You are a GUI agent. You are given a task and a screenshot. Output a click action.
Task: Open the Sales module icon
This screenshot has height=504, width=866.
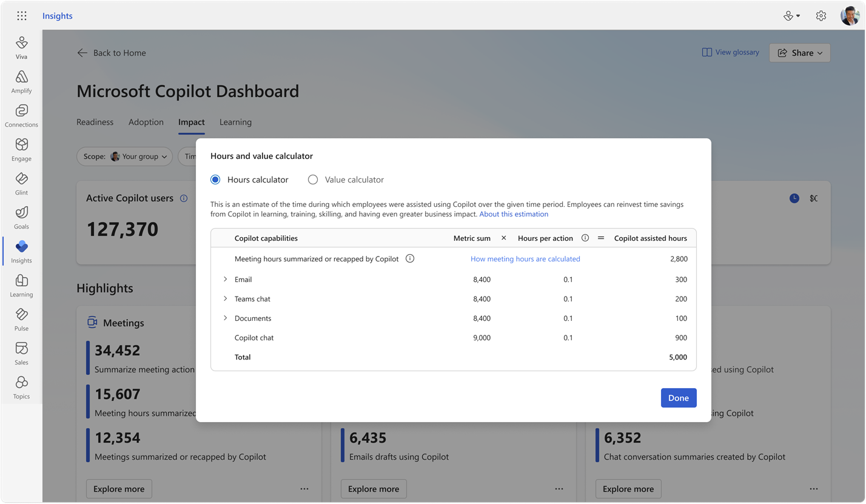tap(21, 354)
